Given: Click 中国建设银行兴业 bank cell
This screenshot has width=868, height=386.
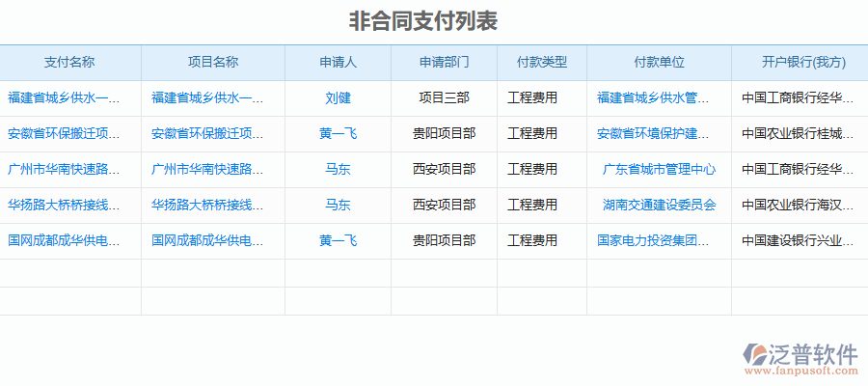Looking at the screenshot, I should (798, 240).
